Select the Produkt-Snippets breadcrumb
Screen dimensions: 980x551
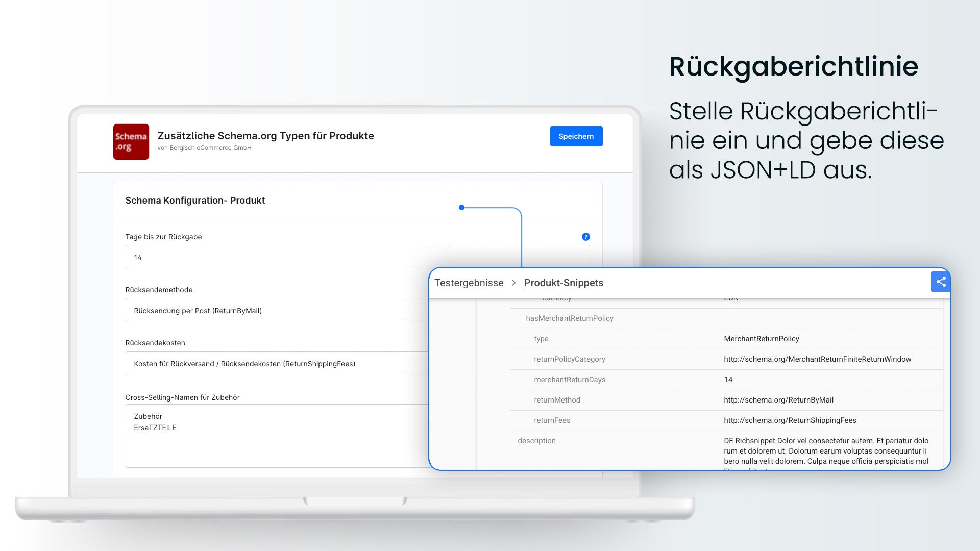pyautogui.click(x=563, y=283)
